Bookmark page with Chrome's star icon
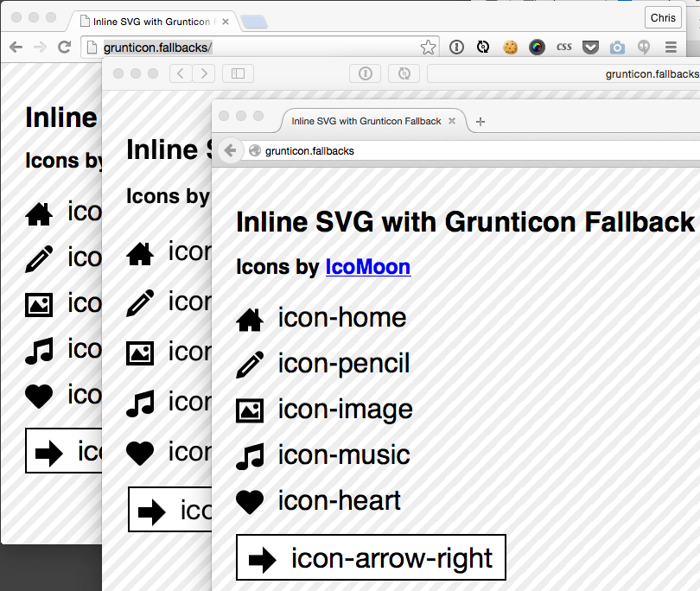700x591 pixels. tap(428, 48)
